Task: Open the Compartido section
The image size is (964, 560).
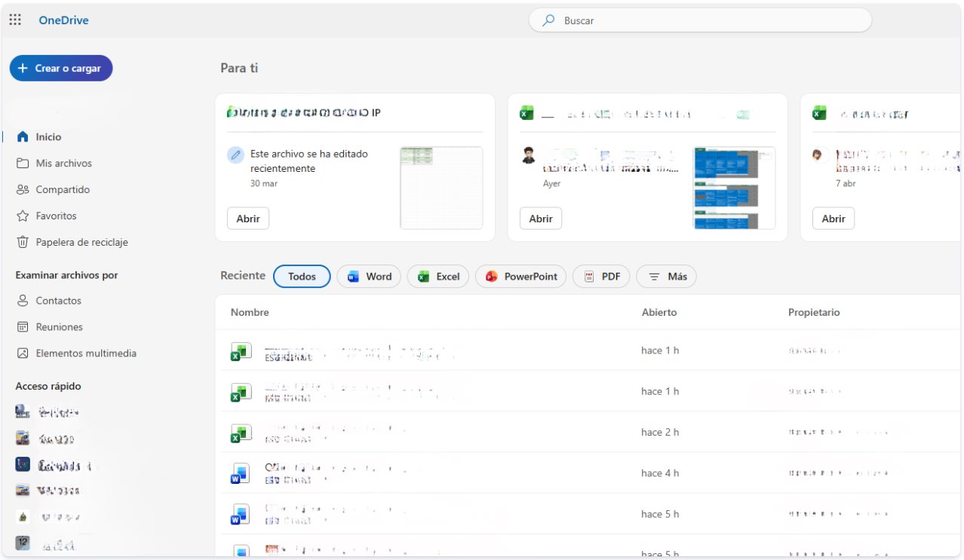Action: pyautogui.click(x=63, y=189)
